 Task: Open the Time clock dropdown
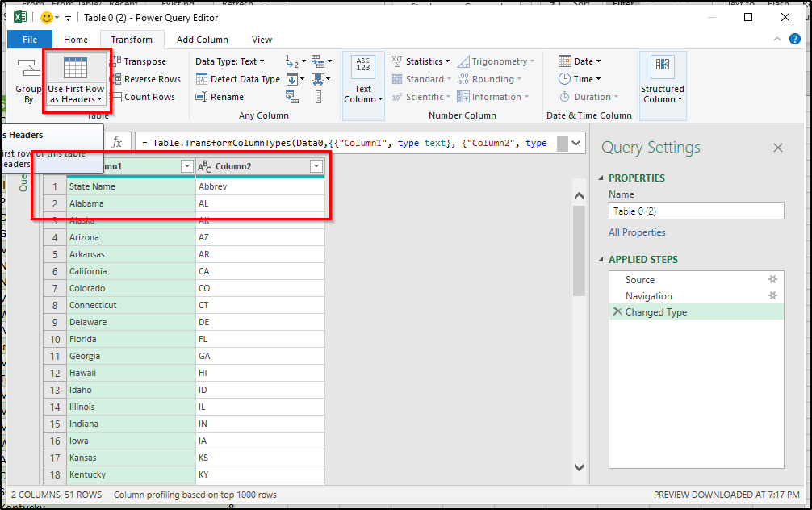[580, 79]
